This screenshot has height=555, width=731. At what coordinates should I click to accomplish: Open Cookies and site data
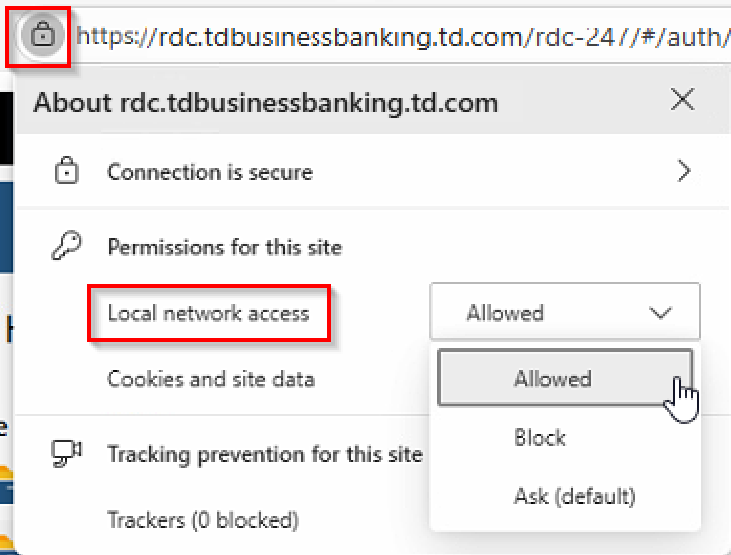click(x=211, y=379)
